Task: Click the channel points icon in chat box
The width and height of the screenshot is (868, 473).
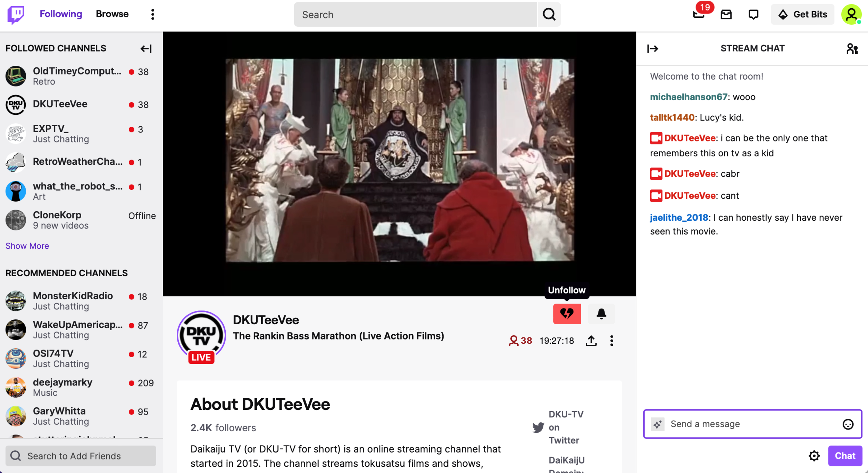Action: (657, 424)
